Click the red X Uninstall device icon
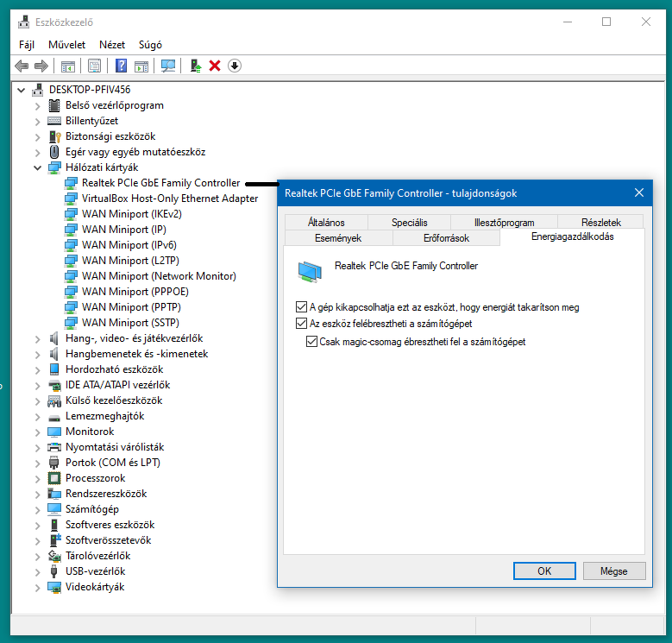 [x=215, y=66]
